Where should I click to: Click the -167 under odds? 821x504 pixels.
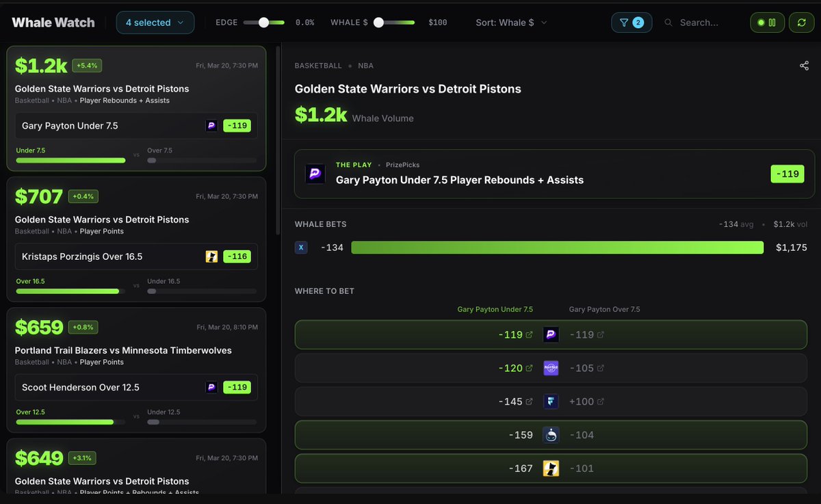tap(521, 468)
